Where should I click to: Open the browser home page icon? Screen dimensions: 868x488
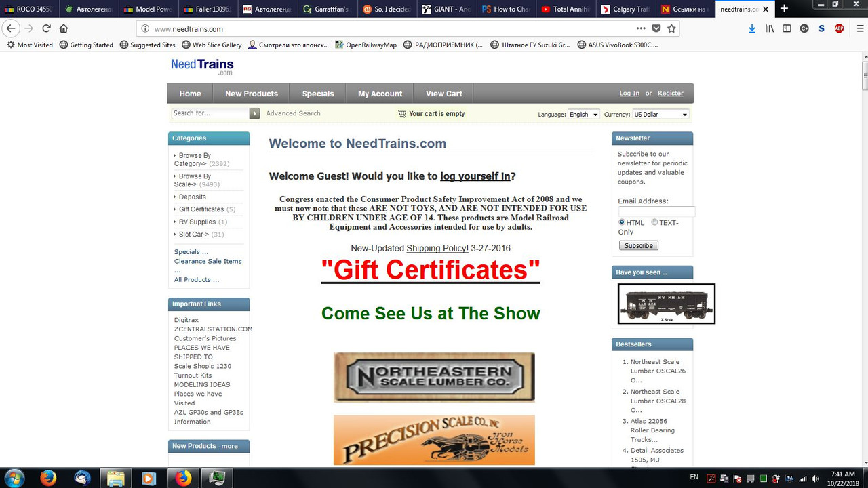coord(64,28)
